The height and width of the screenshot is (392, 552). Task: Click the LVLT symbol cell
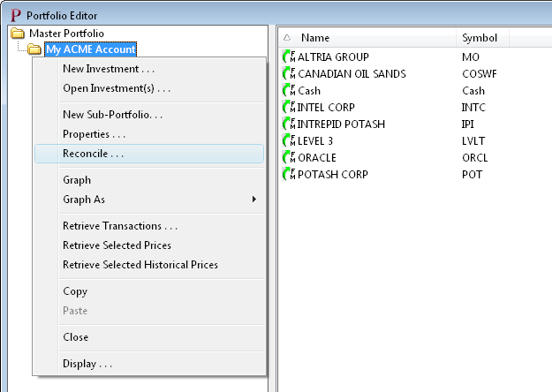pos(473,140)
